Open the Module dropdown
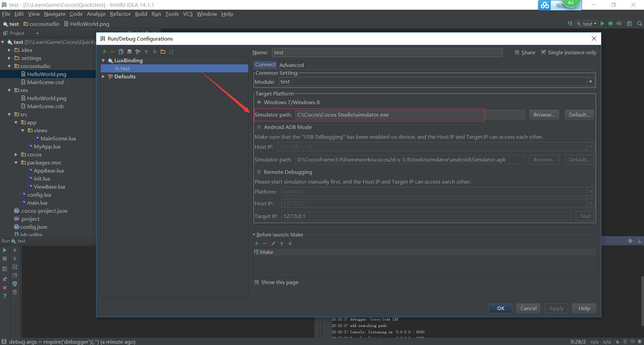Screen dimensions: 644x345 (591, 82)
